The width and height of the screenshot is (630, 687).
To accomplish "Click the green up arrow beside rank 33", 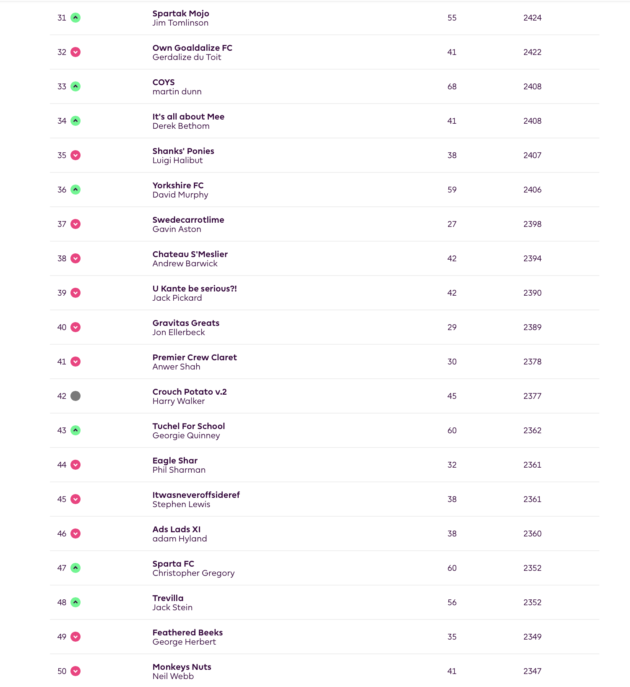I will tap(75, 86).
